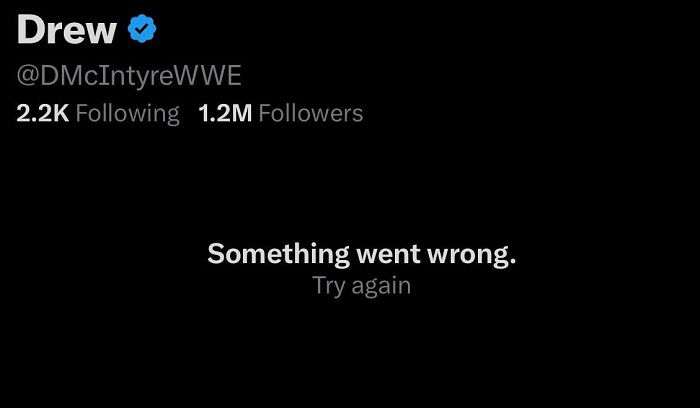The width and height of the screenshot is (700, 408).
Task: Click the @DMcIntyreWWE handle
Action: (129, 76)
